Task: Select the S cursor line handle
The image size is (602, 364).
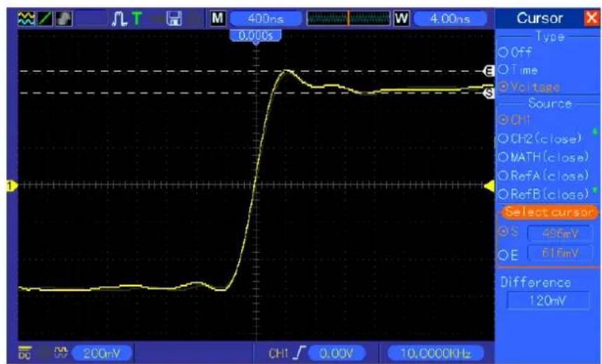Action: click(489, 93)
